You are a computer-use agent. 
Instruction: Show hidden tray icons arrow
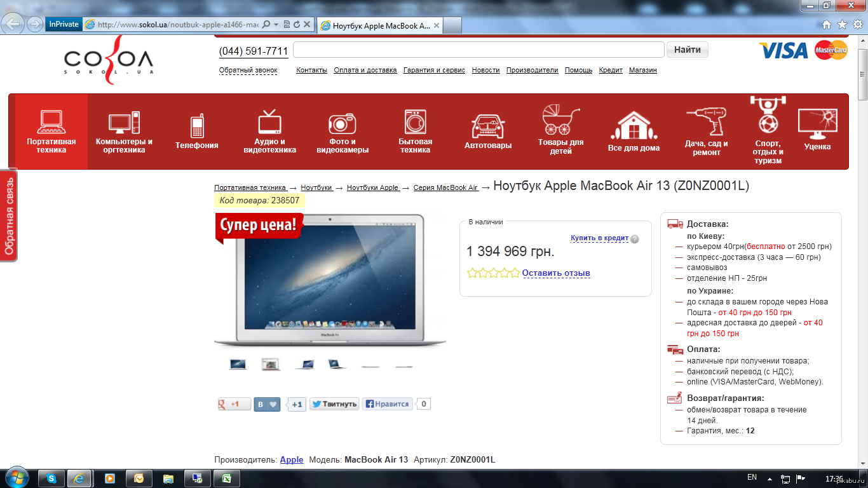point(770,478)
